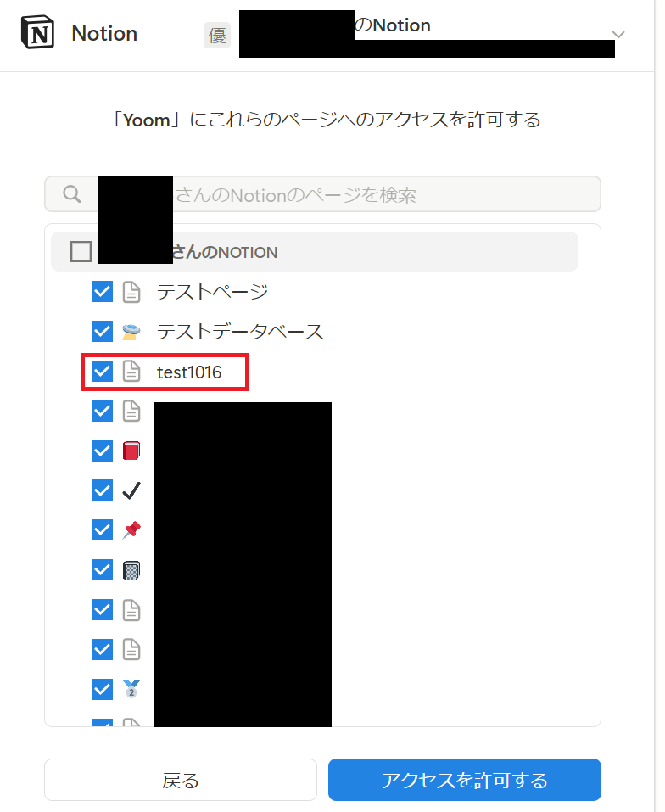The image size is (665, 812).
Task: Uncheck the checkbox beside the black checkmark
Action: 102,490
